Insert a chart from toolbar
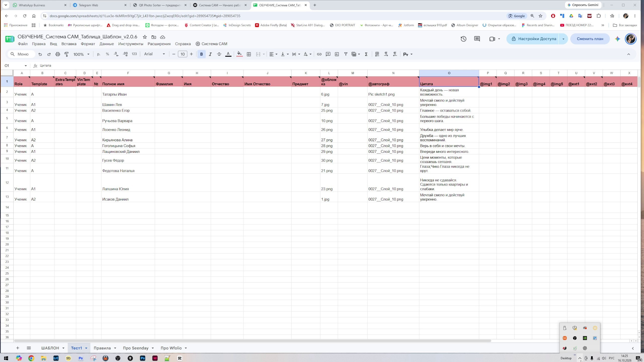Viewport: 644px width, 362px height. [337, 54]
